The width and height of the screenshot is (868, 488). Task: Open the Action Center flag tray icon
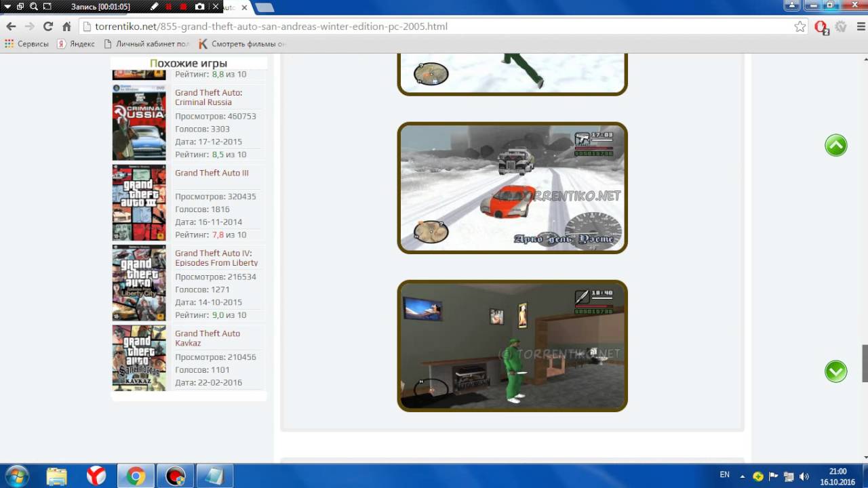[774, 476]
